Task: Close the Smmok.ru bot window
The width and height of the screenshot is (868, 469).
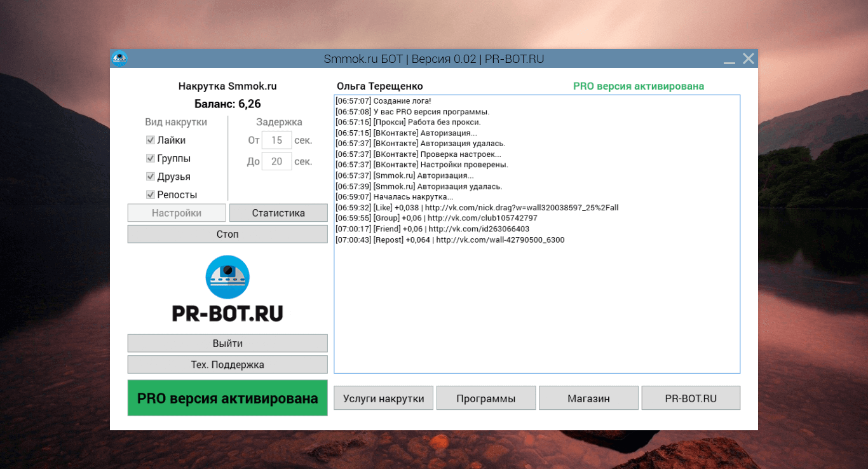Action: pos(749,58)
